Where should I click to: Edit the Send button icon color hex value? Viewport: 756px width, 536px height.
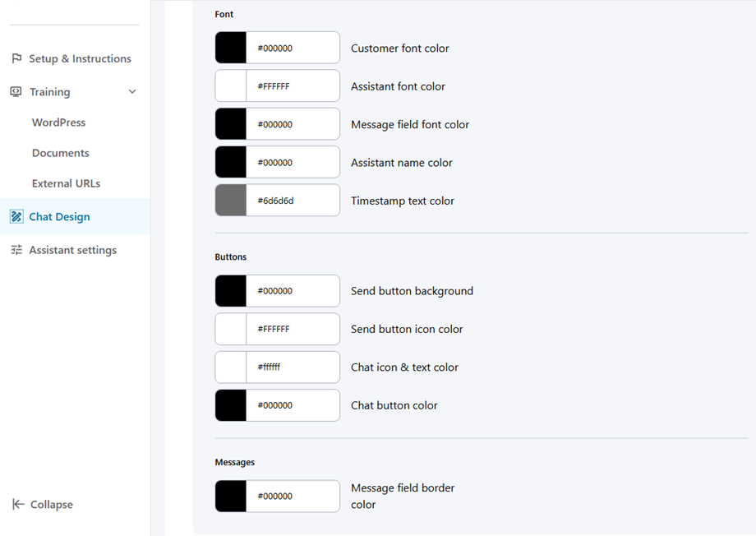point(292,329)
